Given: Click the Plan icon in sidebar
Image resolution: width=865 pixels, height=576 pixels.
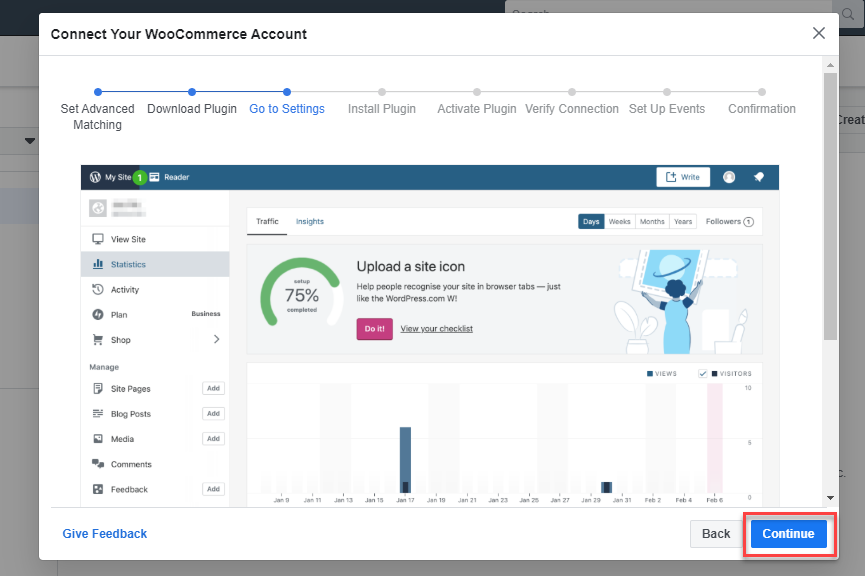Looking at the screenshot, I should [x=98, y=314].
